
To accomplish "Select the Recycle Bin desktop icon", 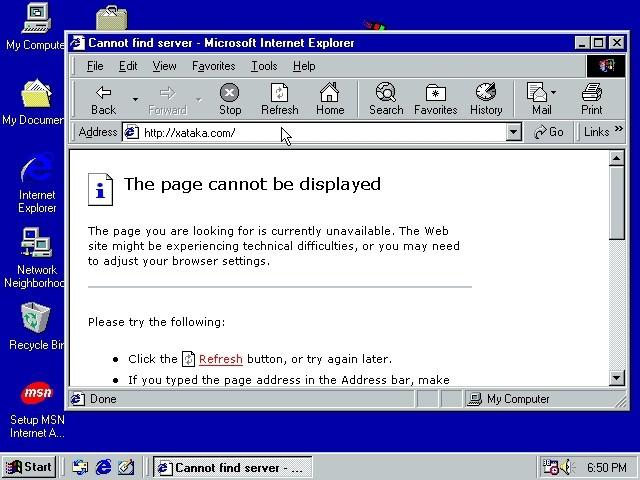I will (36, 327).
